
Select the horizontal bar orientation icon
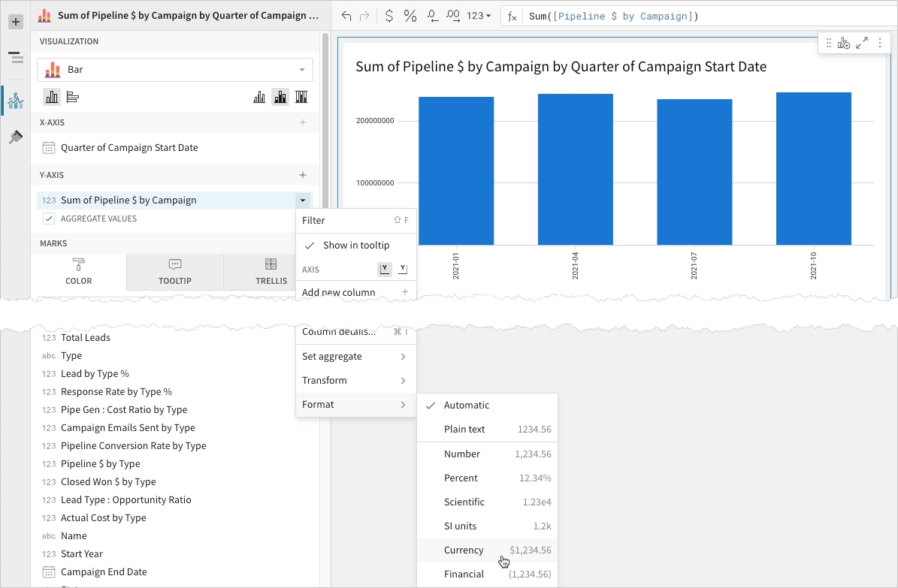73,97
